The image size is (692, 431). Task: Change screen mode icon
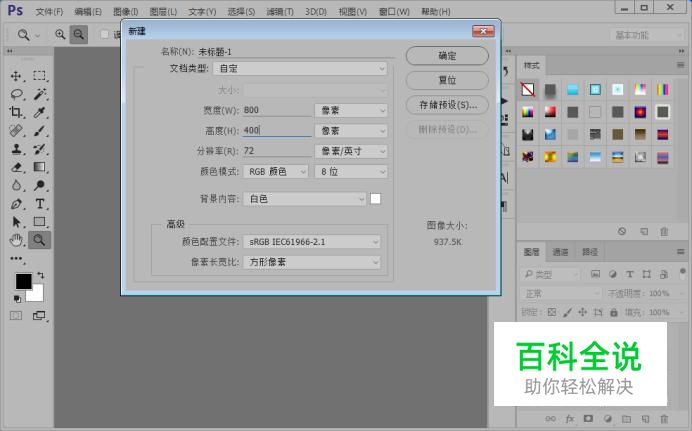39,315
